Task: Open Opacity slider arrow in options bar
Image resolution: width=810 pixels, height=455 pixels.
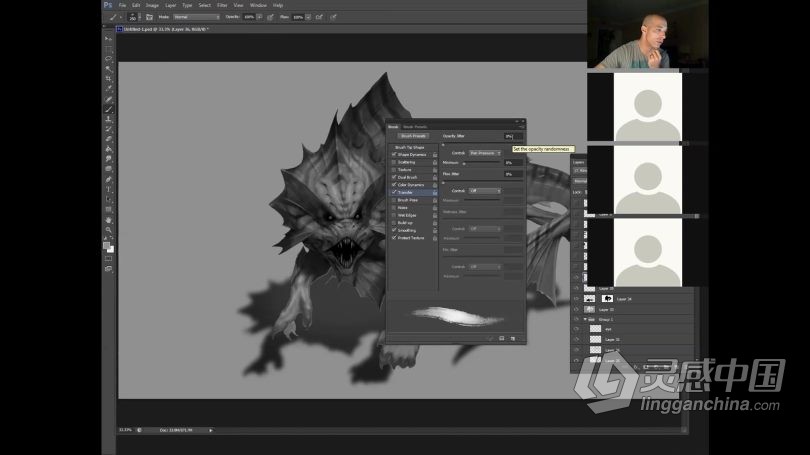Action: tap(259, 17)
